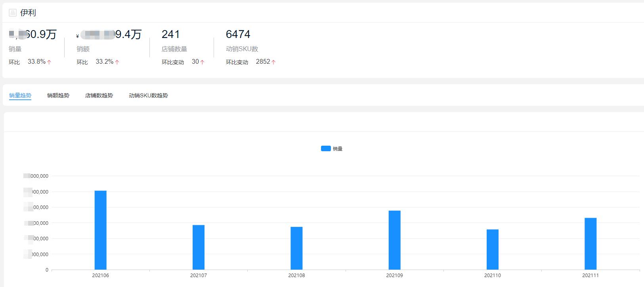Open the 销额趋势 tab
The height and width of the screenshot is (287, 644).
coord(58,95)
